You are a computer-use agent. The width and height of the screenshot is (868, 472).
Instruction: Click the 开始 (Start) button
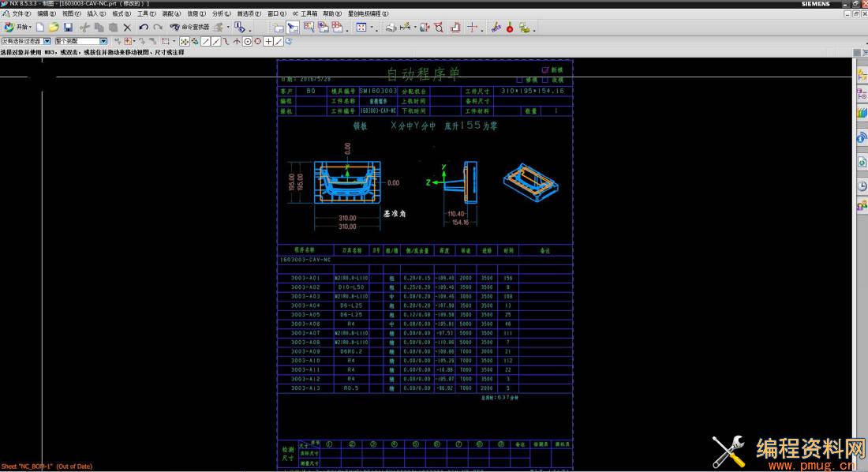(x=17, y=27)
